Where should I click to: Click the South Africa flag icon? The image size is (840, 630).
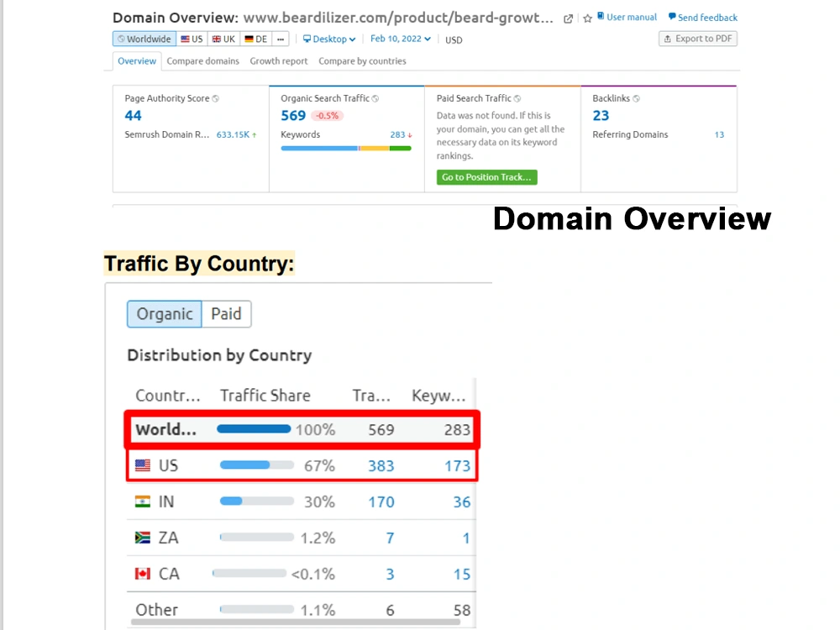coord(143,538)
